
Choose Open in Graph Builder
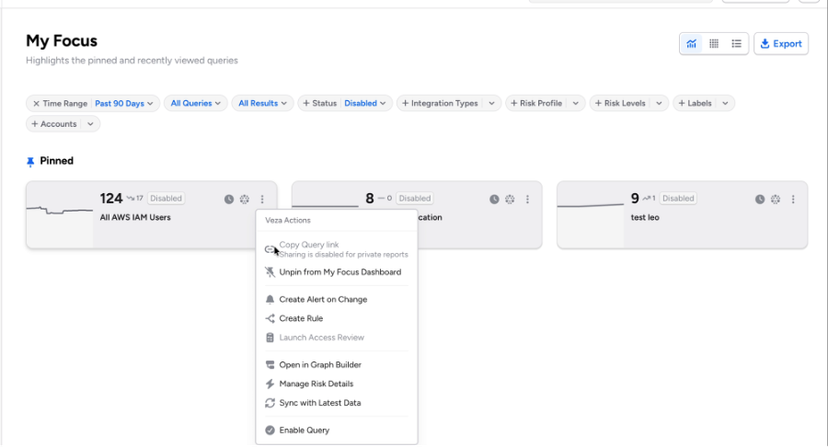click(x=336, y=365)
